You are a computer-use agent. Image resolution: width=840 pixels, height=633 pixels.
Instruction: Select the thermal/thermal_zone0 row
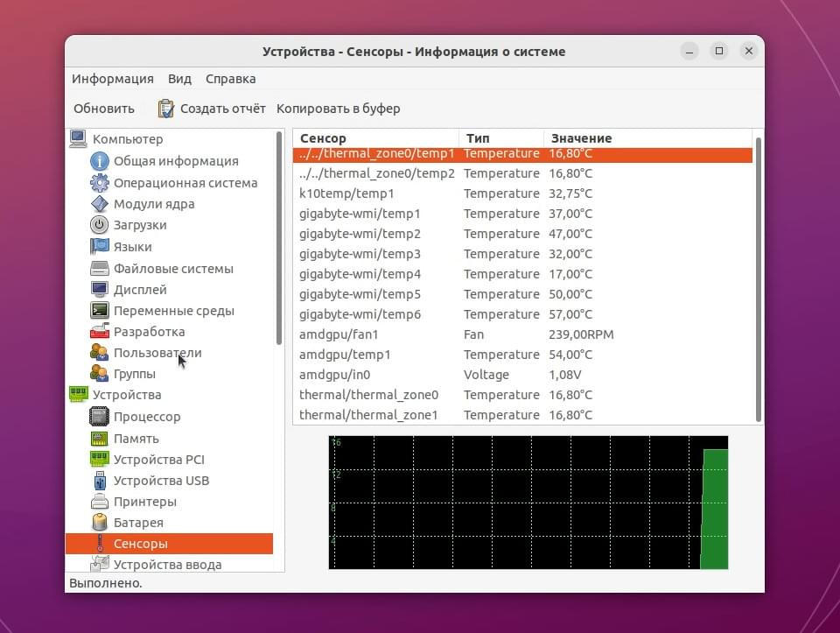coord(523,395)
